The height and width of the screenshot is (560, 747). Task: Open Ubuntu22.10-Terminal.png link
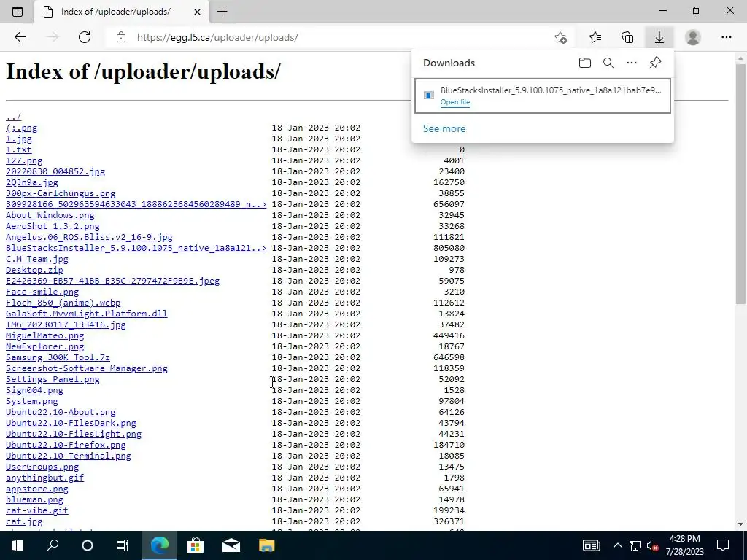(68, 456)
